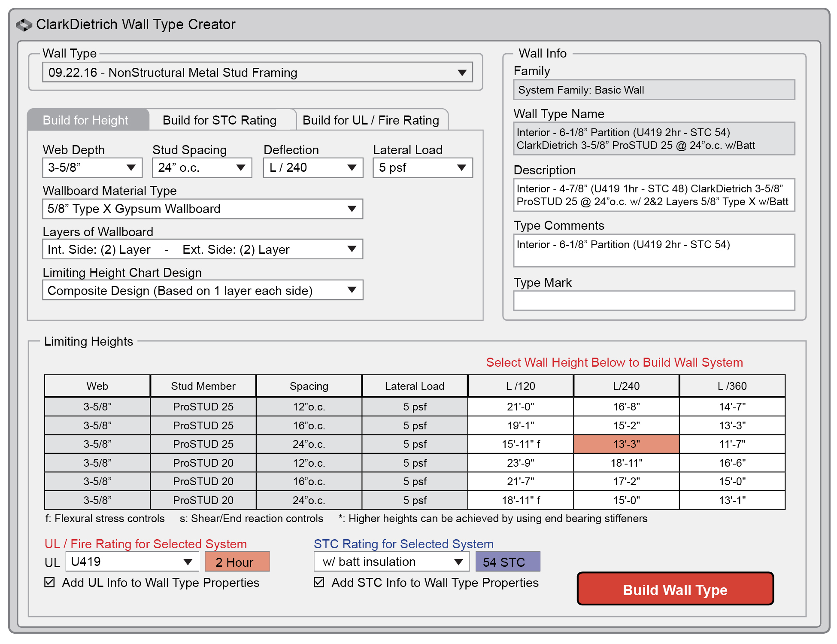
Task: Open the Wall Type dropdown
Action: 258,72
